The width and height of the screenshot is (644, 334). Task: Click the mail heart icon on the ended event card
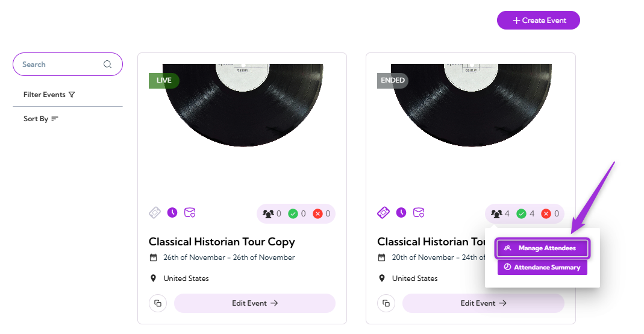[419, 212]
